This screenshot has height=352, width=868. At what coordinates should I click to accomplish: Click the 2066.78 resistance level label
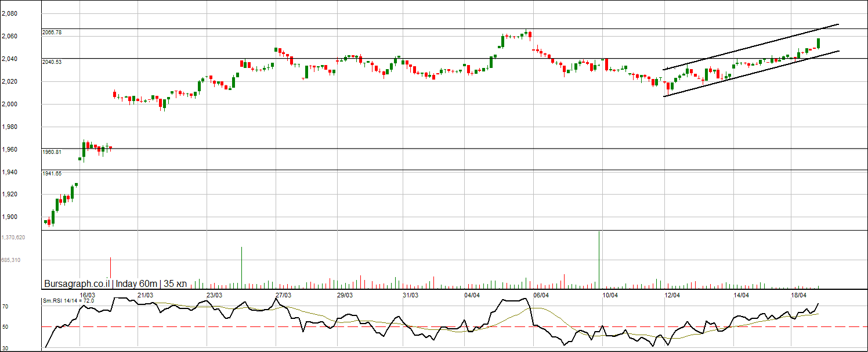(x=52, y=33)
